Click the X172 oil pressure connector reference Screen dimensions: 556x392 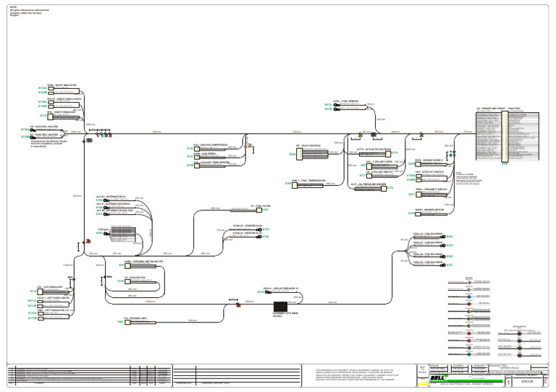390,188
